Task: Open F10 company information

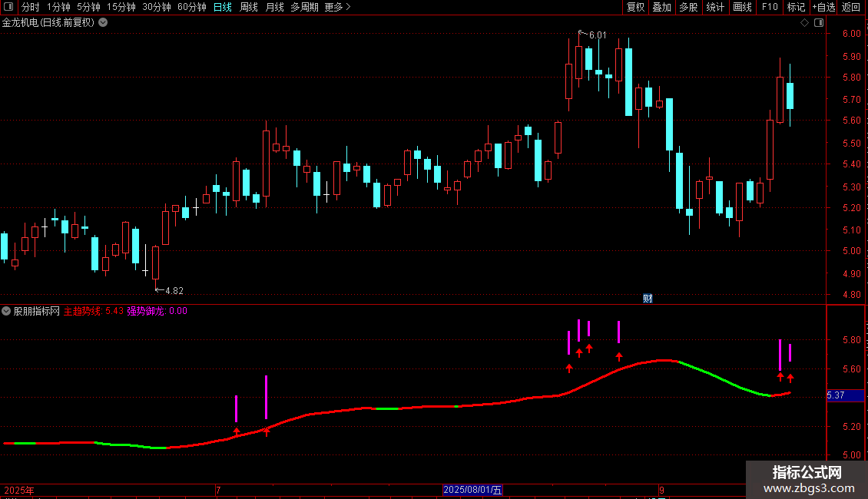Action: [770, 7]
